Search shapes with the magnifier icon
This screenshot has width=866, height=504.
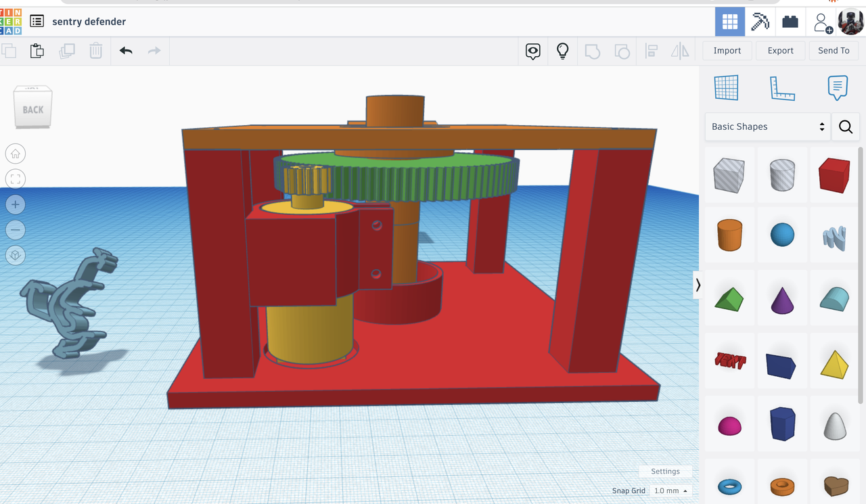846,127
